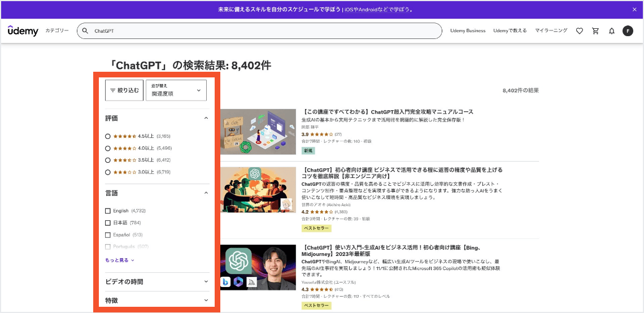The image size is (644, 313).
Task: Click the search magnifier icon
Action: pyautogui.click(x=85, y=31)
